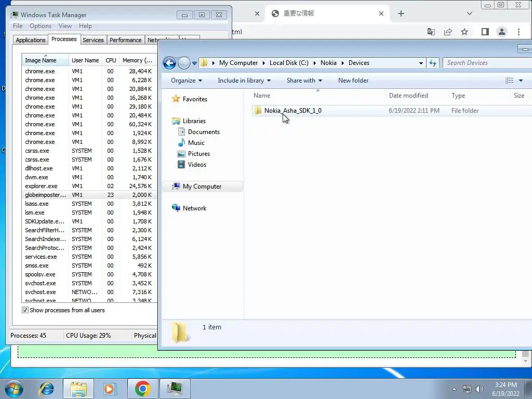Expand arrow after My Computer breadcrumb
532x399 pixels.
point(264,63)
